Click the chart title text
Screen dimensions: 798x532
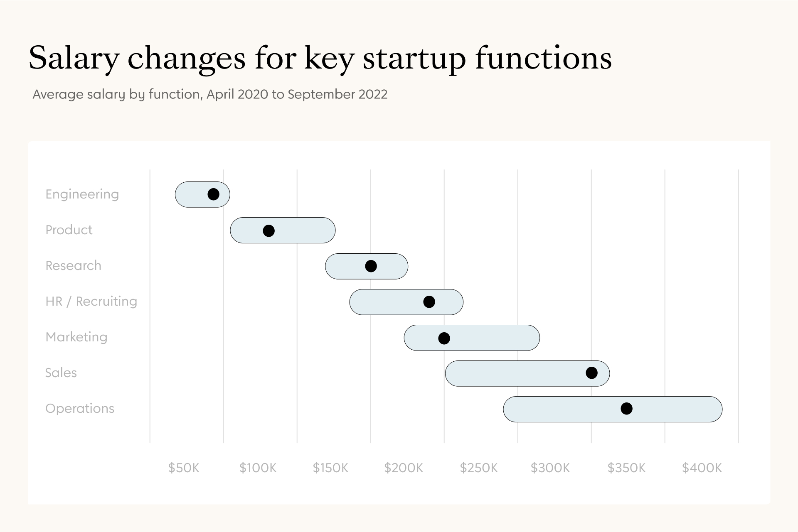point(320,58)
